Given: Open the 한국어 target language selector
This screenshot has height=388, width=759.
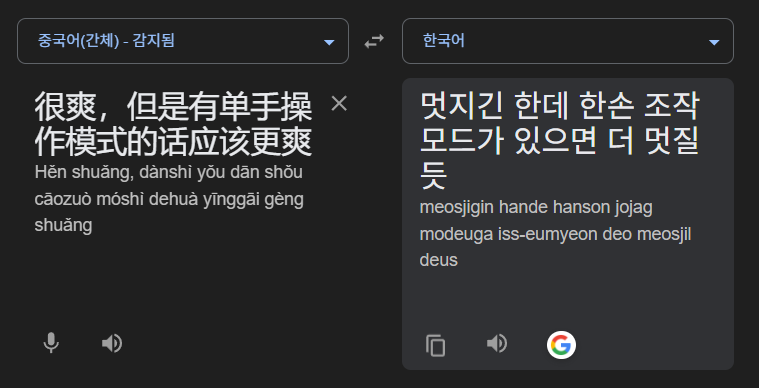Looking at the screenshot, I should [568, 41].
